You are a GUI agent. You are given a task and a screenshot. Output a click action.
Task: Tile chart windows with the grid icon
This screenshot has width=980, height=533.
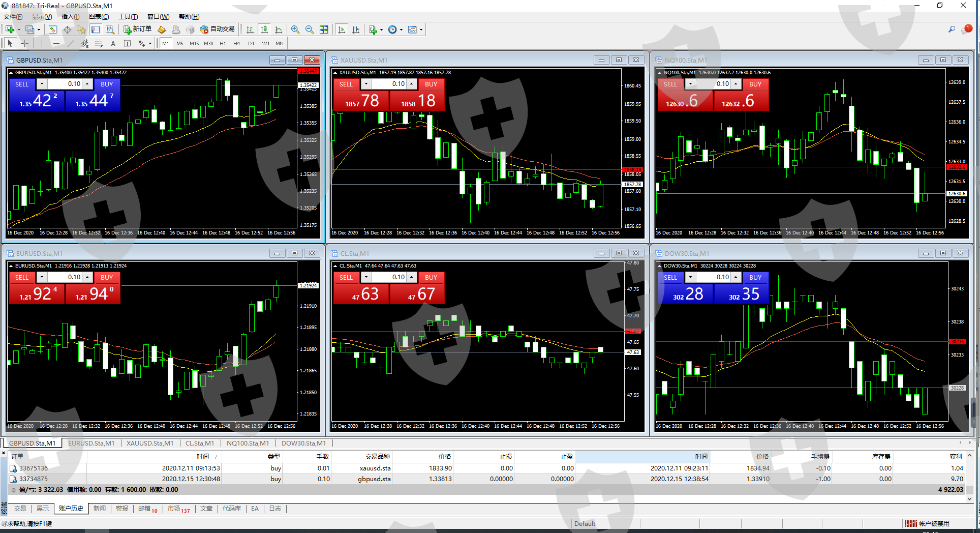pyautogui.click(x=324, y=29)
